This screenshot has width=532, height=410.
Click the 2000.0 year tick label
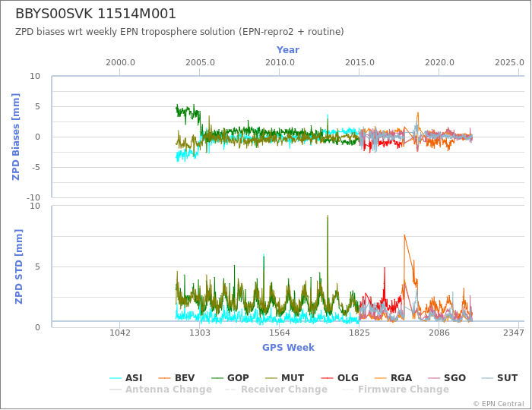click(120, 63)
